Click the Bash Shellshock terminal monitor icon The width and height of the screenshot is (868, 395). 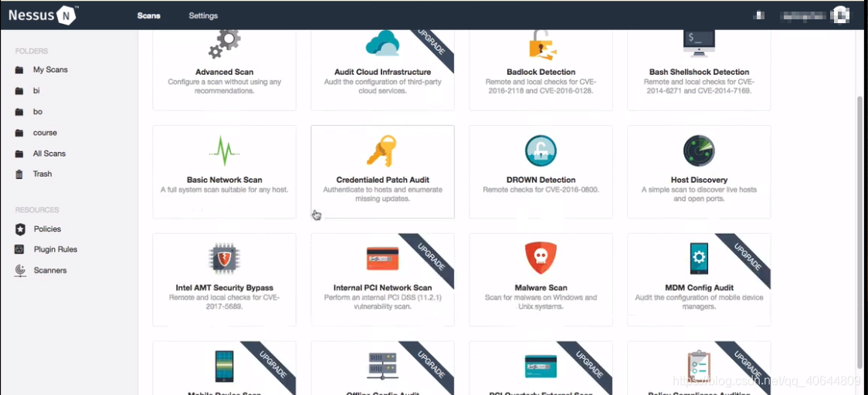pos(699,44)
